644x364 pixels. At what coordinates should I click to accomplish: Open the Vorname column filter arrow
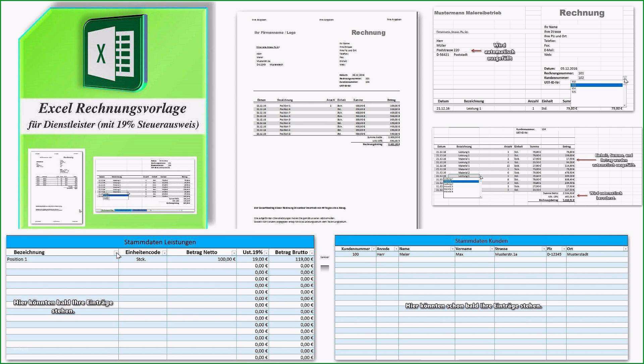tap(492, 249)
